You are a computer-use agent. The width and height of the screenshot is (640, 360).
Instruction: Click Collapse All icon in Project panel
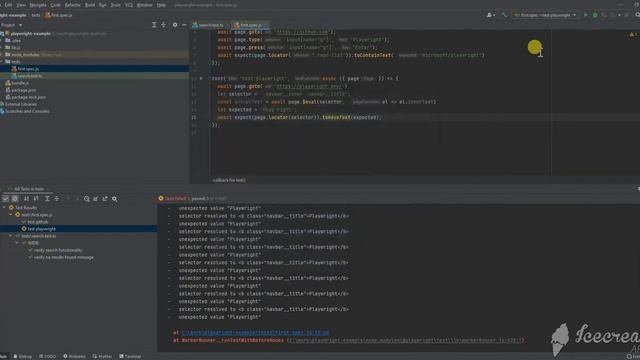coord(163,25)
